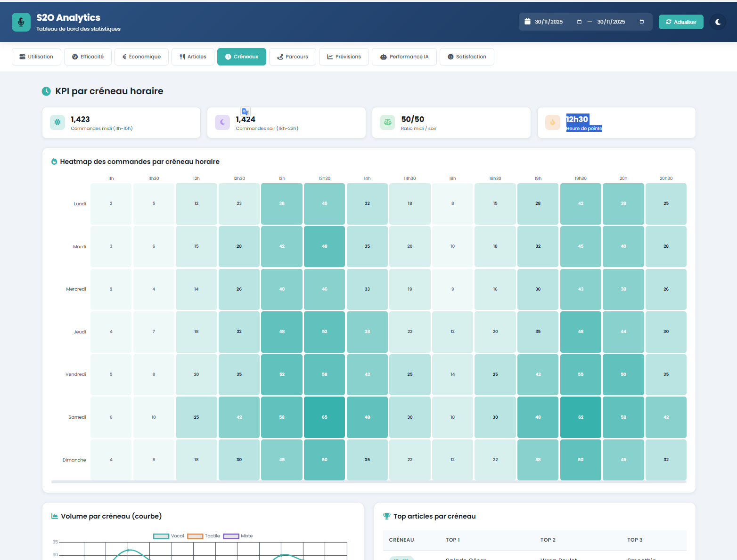Select the Samedi 13h30 heatmap cell showing 65
This screenshot has width=737, height=560.
pos(324,417)
